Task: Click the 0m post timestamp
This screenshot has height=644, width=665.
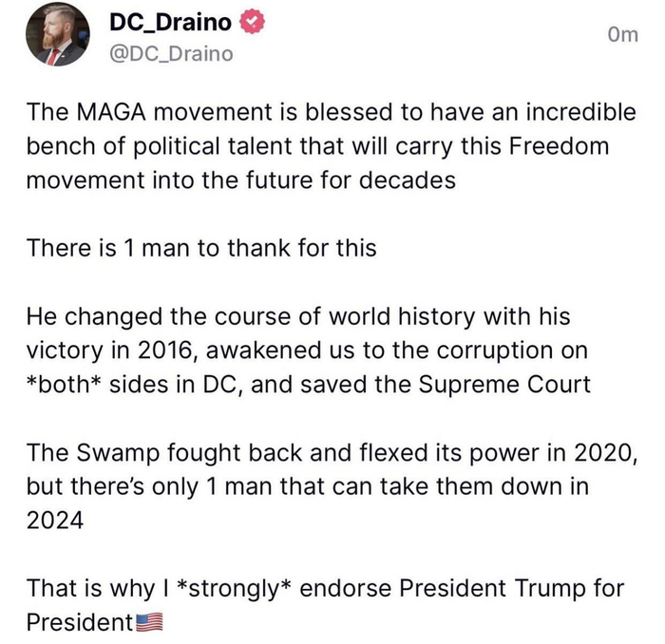Action: coord(622,34)
